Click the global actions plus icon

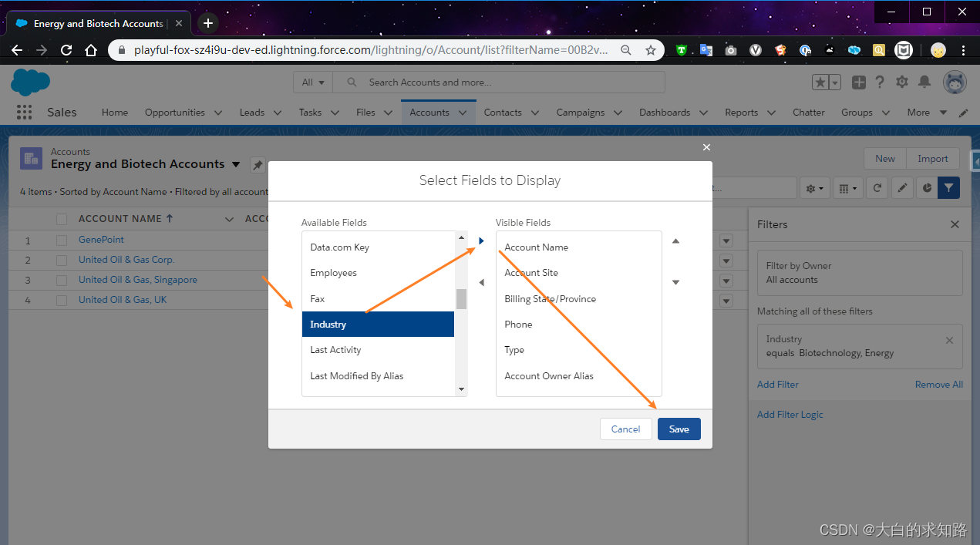click(x=858, y=82)
